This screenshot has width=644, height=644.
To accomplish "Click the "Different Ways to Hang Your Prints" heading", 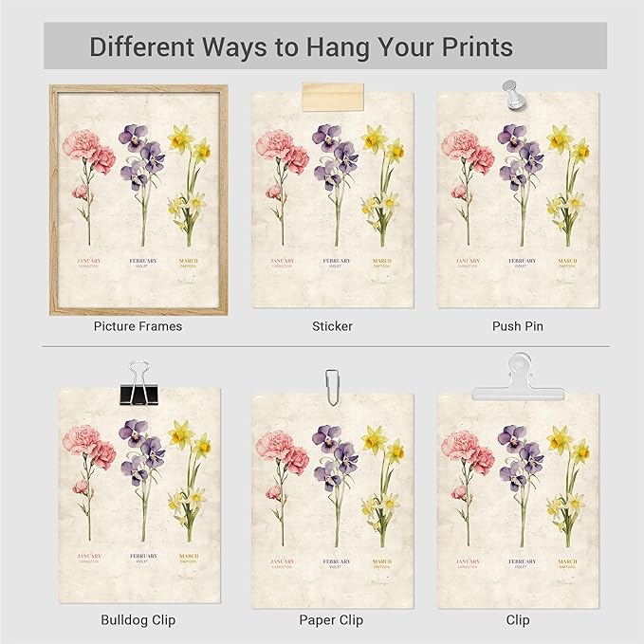I will click(302, 46).
